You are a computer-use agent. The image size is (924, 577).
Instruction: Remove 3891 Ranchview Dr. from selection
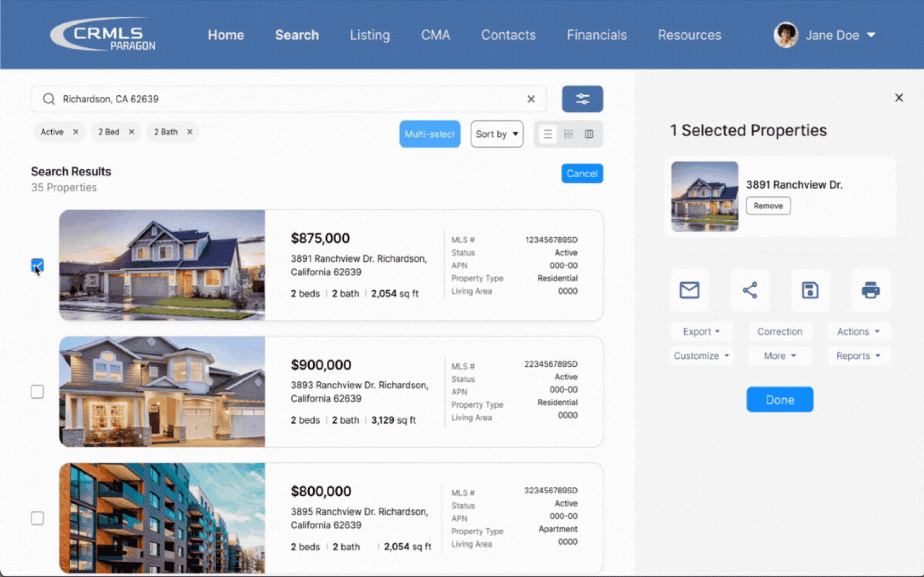768,206
